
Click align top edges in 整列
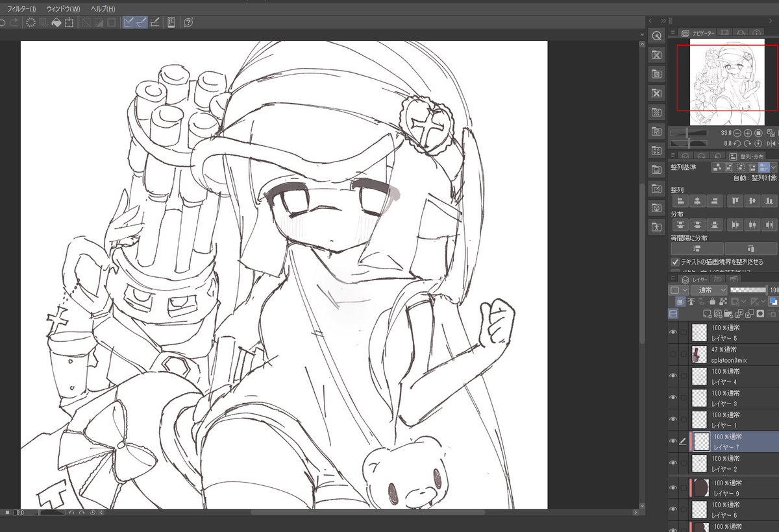[x=736, y=201]
